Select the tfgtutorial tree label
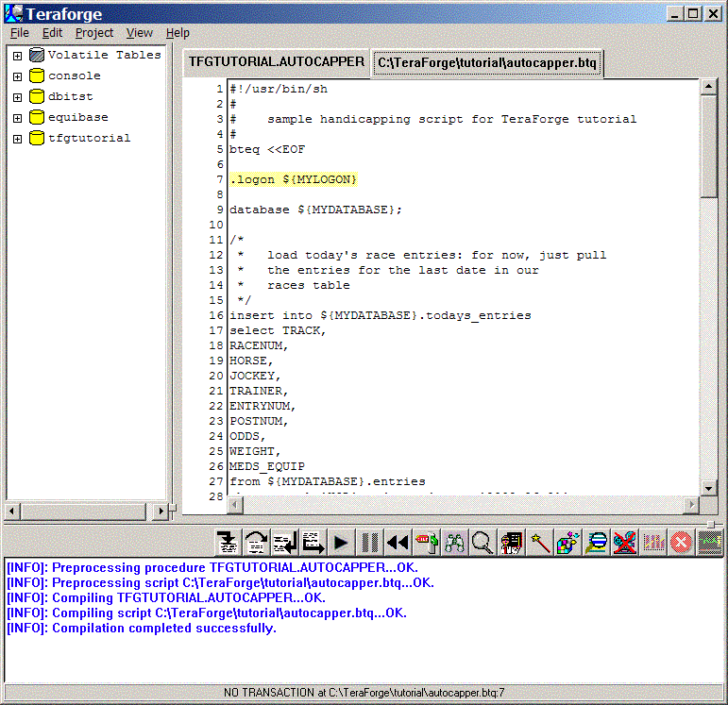Image resolution: width=728 pixels, height=705 pixels. click(89, 139)
